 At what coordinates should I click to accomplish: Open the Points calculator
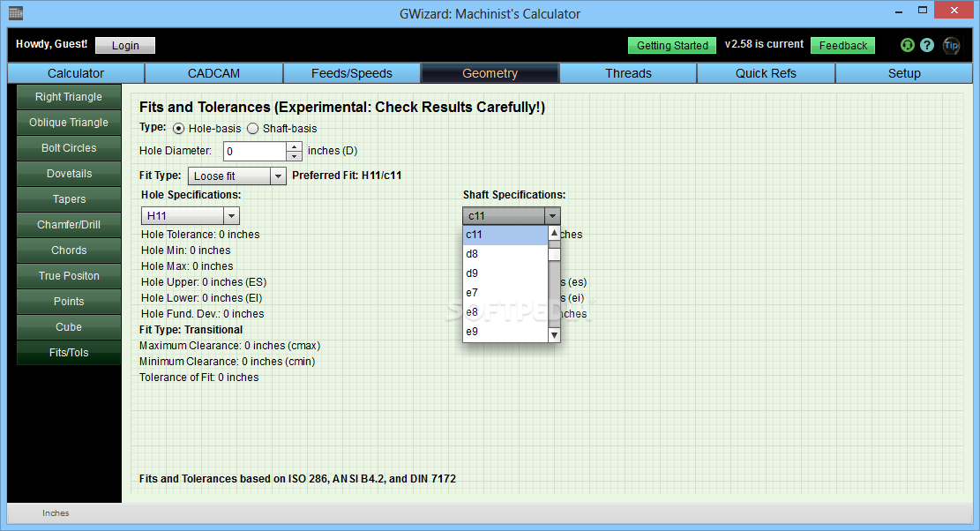69,302
